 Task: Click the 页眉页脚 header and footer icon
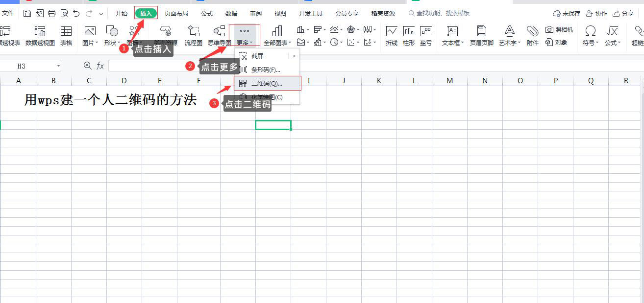482,36
